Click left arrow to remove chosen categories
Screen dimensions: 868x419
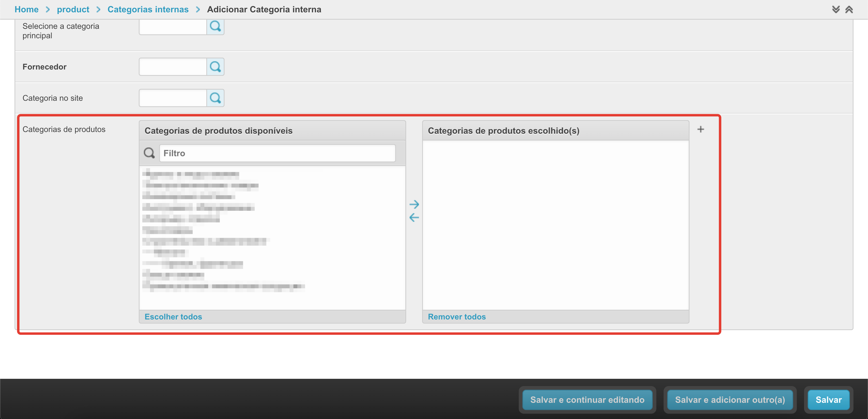point(414,217)
